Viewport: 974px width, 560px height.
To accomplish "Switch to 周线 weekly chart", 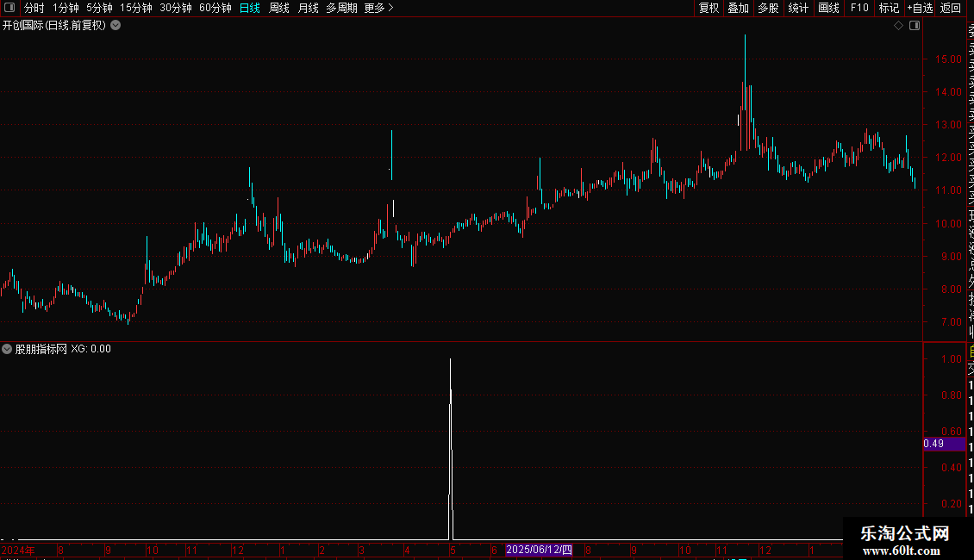I will [279, 8].
